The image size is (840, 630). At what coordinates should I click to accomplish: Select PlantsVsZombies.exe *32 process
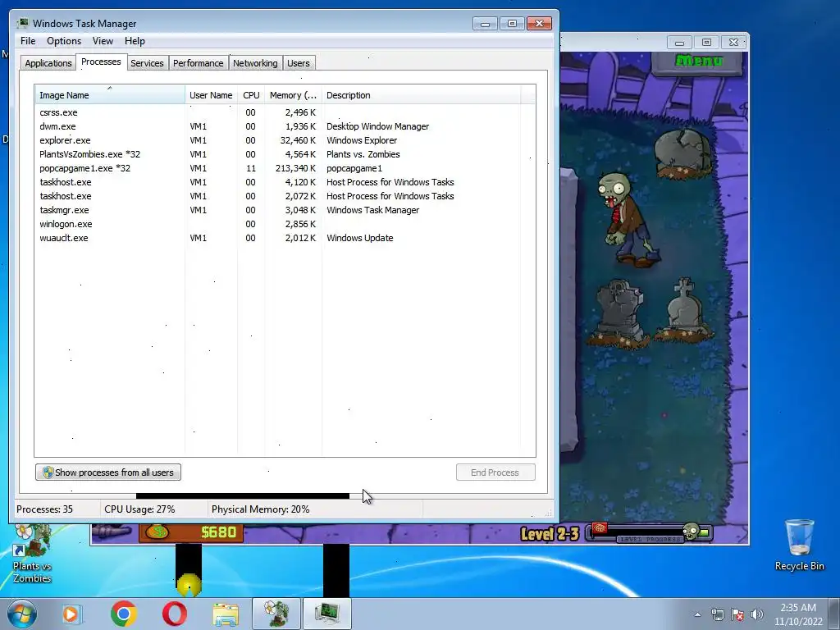[x=277, y=154]
